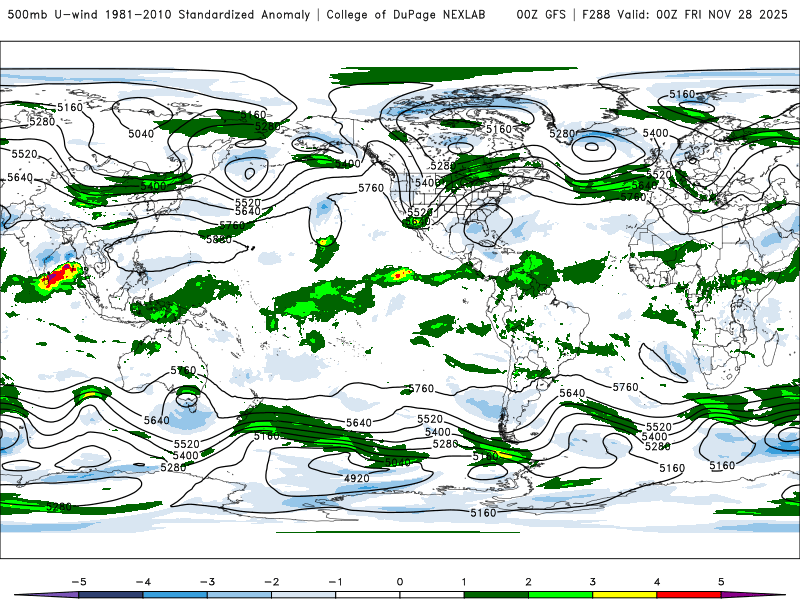
Task: Select the red 4-to-5 colorbar segment
Action: click(689, 595)
